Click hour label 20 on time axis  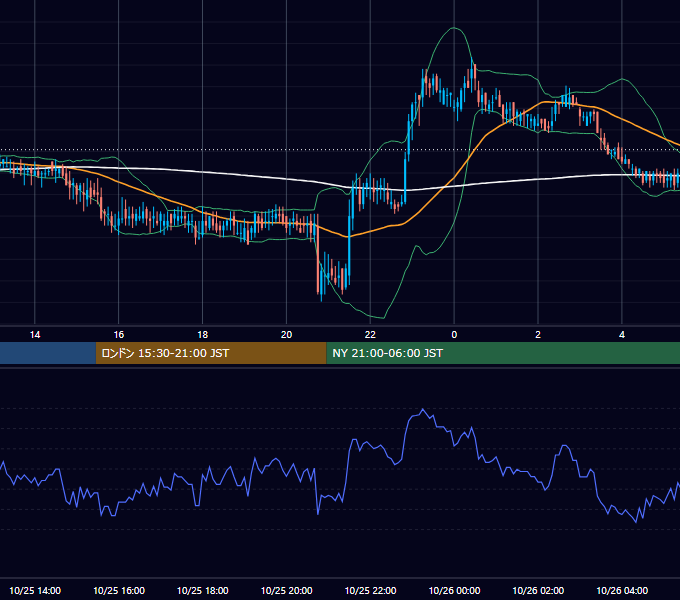click(286, 335)
